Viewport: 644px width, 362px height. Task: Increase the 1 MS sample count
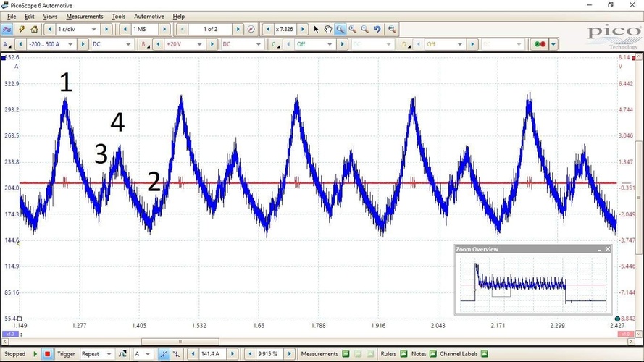[164, 29]
